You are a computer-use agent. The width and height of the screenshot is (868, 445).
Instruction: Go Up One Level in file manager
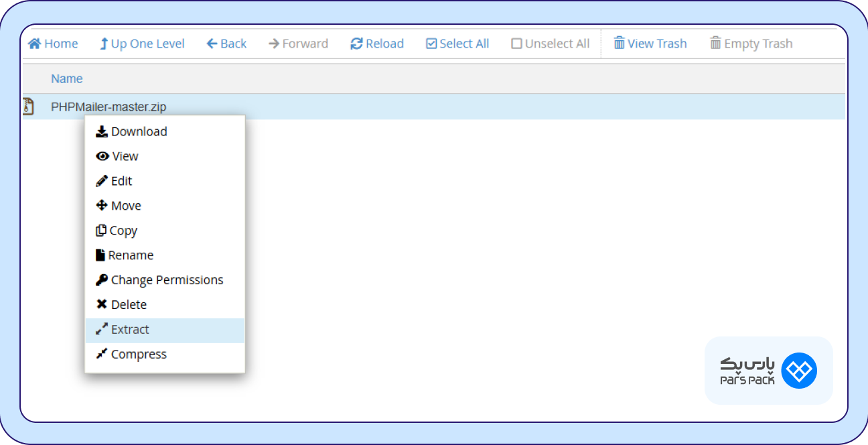(x=142, y=44)
